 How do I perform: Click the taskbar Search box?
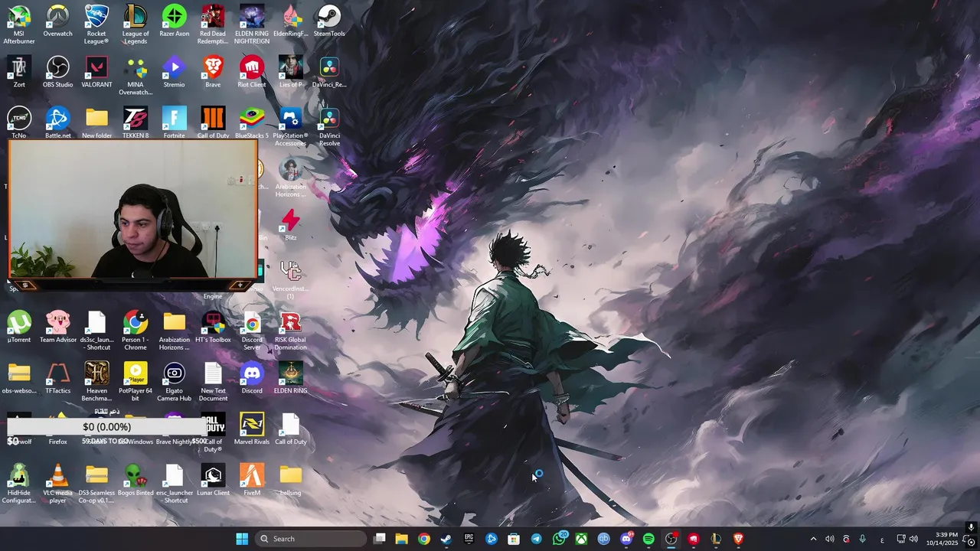coord(310,539)
